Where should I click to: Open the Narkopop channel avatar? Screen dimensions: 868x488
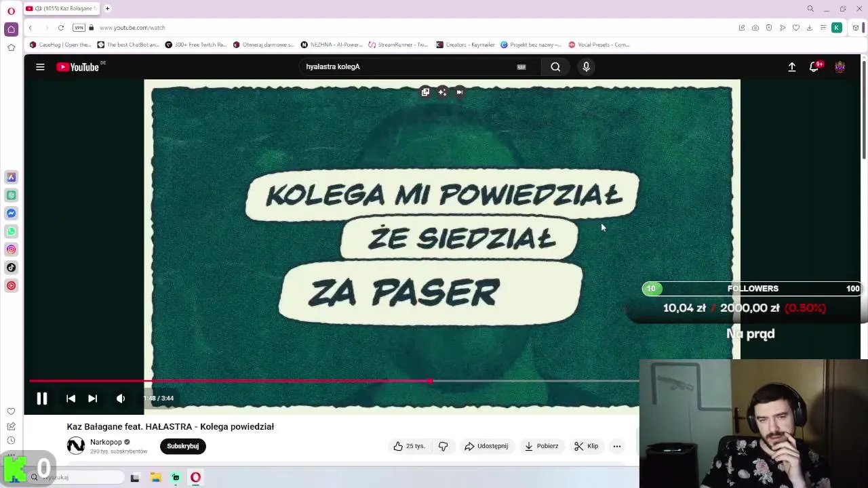75,445
